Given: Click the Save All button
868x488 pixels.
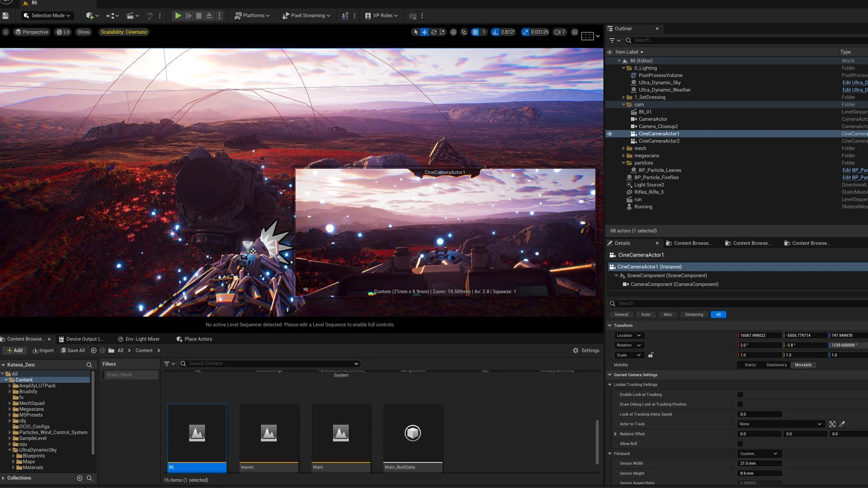Looking at the screenshot, I should coord(73,350).
